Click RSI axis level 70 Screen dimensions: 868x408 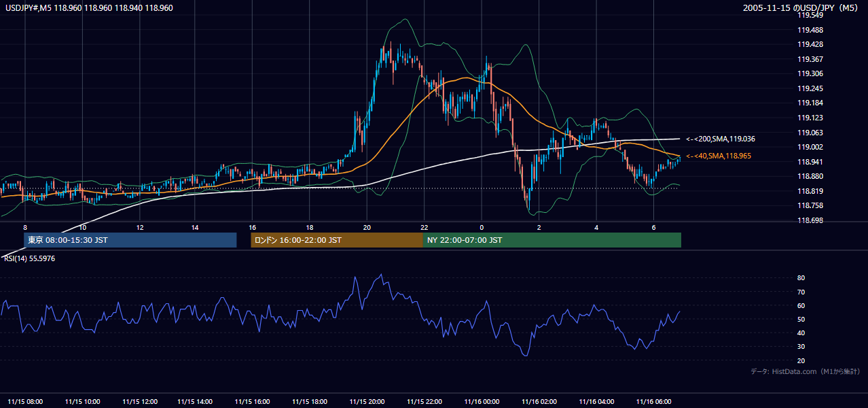click(x=801, y=292)
